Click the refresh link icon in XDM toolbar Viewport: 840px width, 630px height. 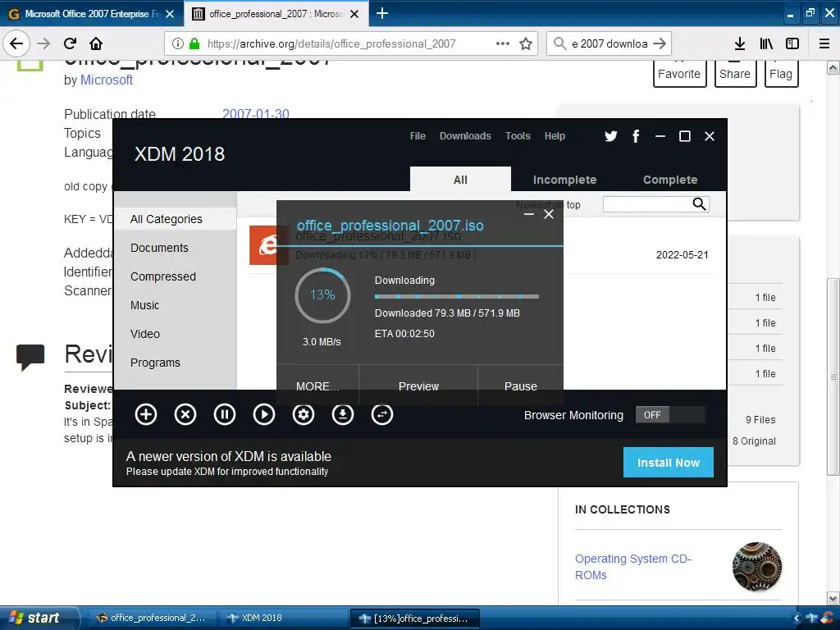382,414
